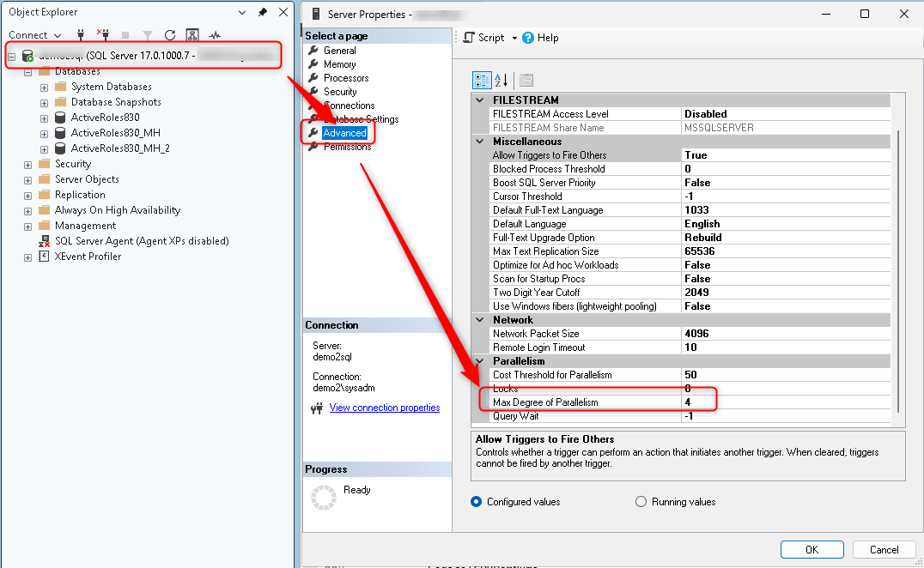924x568 pixels.
Task: Open Help in Server Properties dialog
Action: point(540,38)
